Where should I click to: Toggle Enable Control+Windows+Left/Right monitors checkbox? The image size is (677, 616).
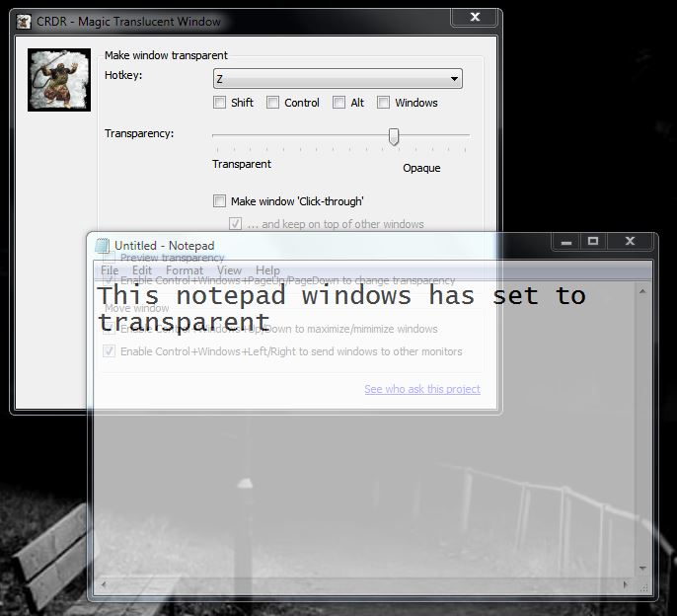point(109,351)
